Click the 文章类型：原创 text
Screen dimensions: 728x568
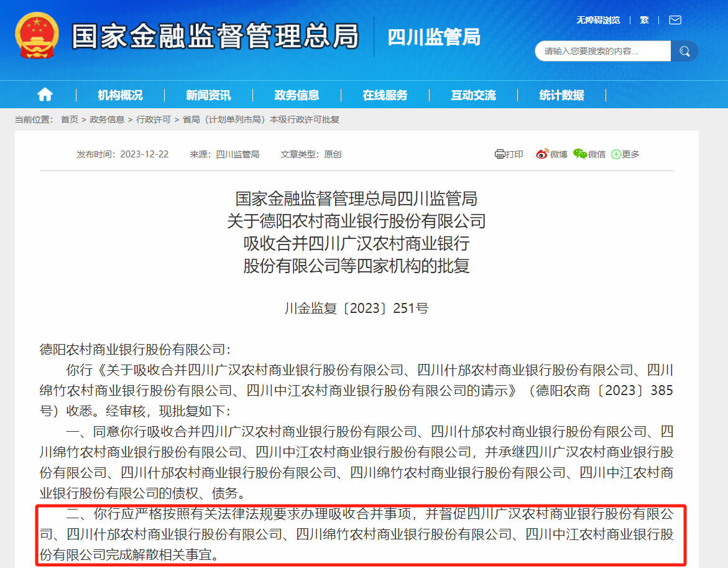pyautogui.click(x=311, y=154)
